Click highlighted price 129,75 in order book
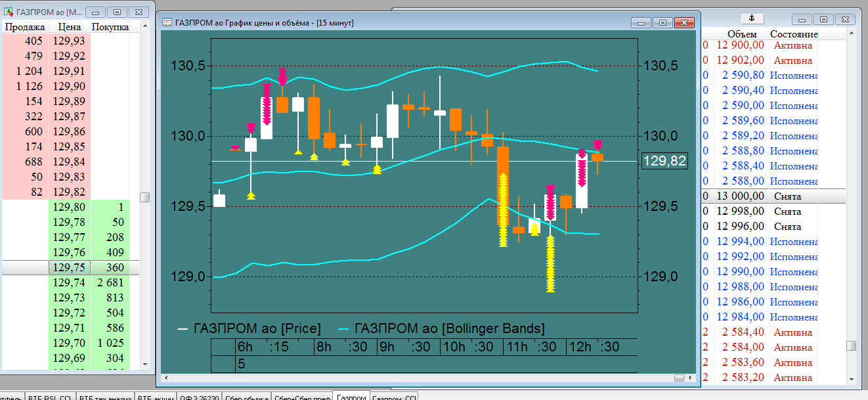 (70, 267)
